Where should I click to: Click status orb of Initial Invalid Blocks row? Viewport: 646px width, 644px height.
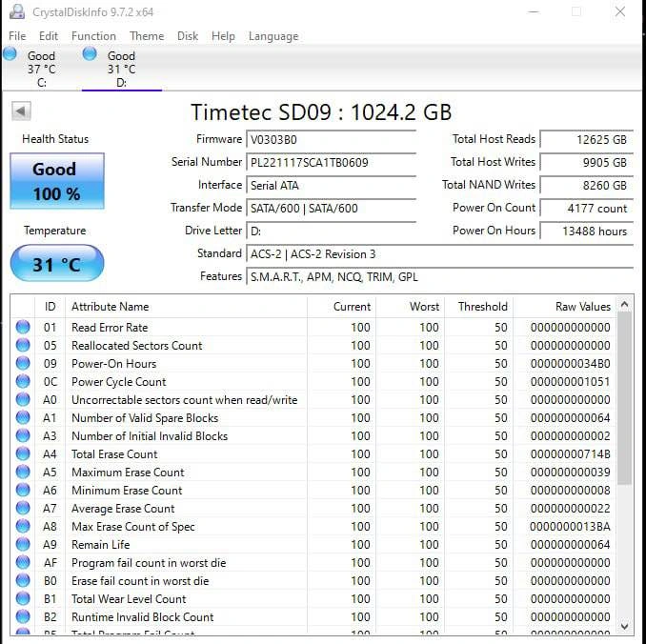pyautogui.click(x=23, y=436)
